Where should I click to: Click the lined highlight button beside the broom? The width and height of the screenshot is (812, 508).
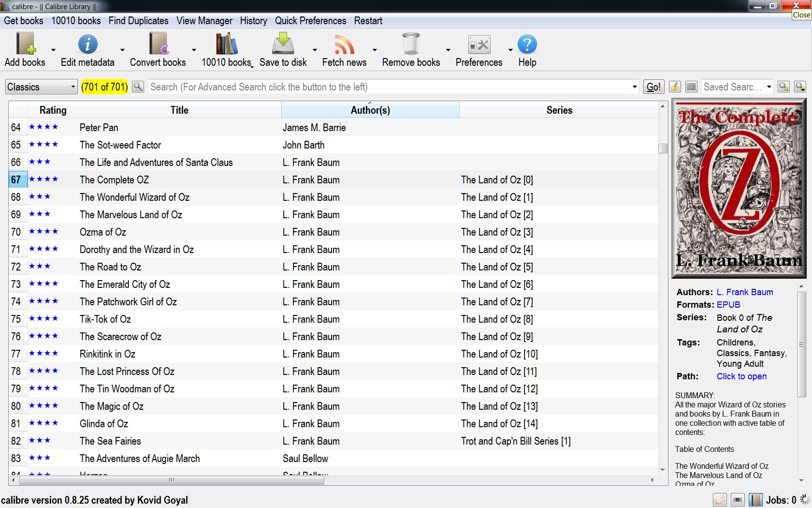coord(691,87)
